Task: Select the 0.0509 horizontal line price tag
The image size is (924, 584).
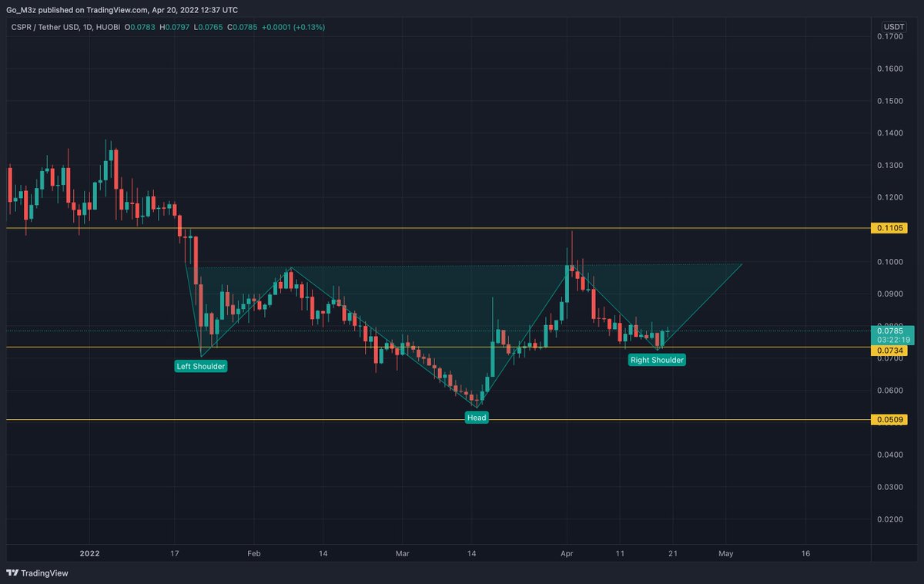Action: pos(889,420)
